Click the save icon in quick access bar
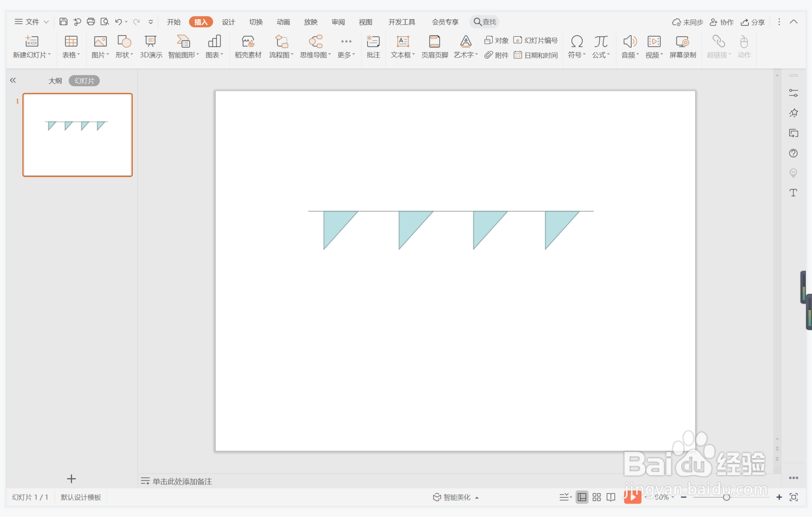 coord(64,22)
